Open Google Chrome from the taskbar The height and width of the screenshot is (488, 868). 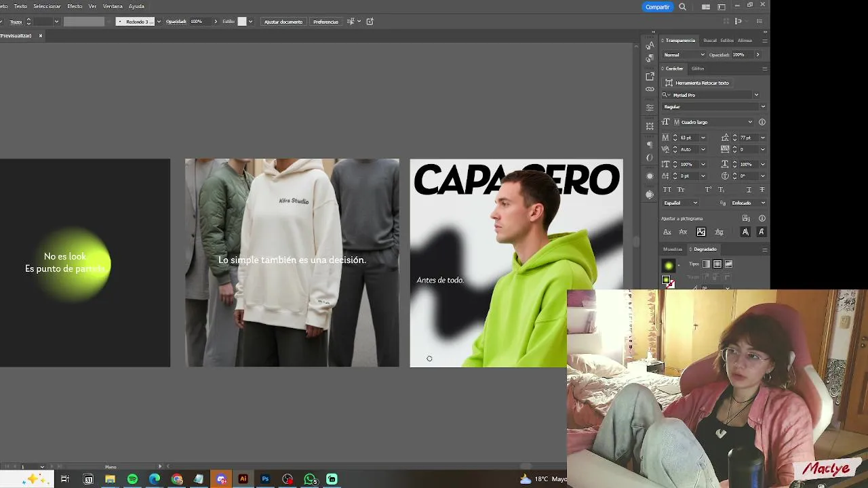point(177,479)
